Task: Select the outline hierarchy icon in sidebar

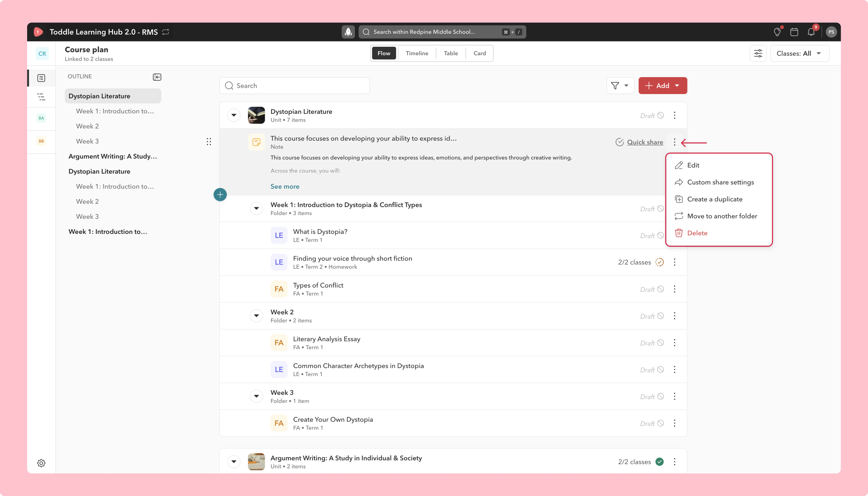Action: click(41, 97)
